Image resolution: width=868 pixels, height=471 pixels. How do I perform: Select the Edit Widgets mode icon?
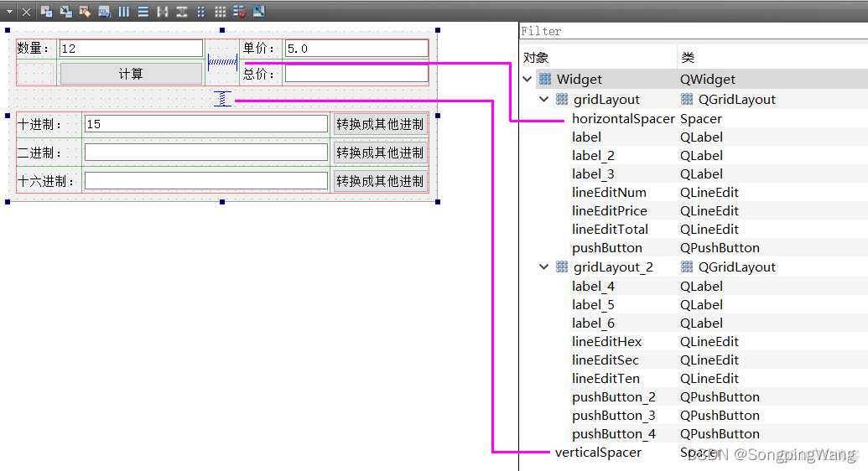coord(46,11)
